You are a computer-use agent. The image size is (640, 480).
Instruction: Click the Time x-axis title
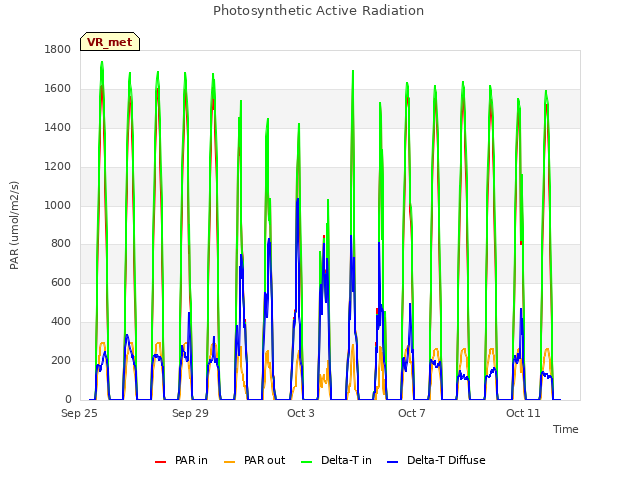coord(566,429)
